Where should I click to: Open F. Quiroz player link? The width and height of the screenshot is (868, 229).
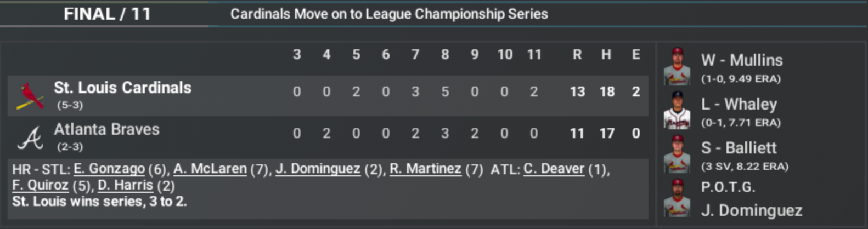tap(40, 185)
